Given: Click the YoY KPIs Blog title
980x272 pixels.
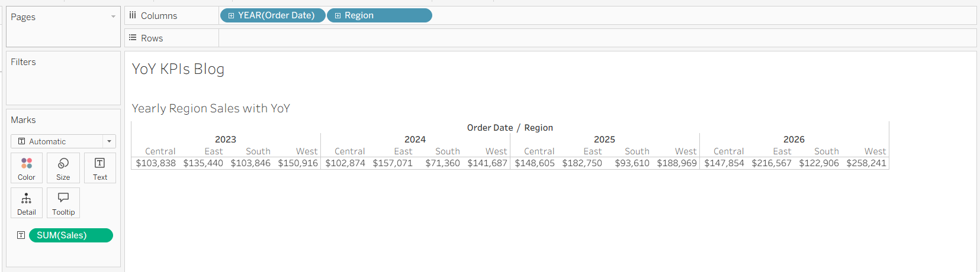Looking at the screenshot, I should [178, 69].
